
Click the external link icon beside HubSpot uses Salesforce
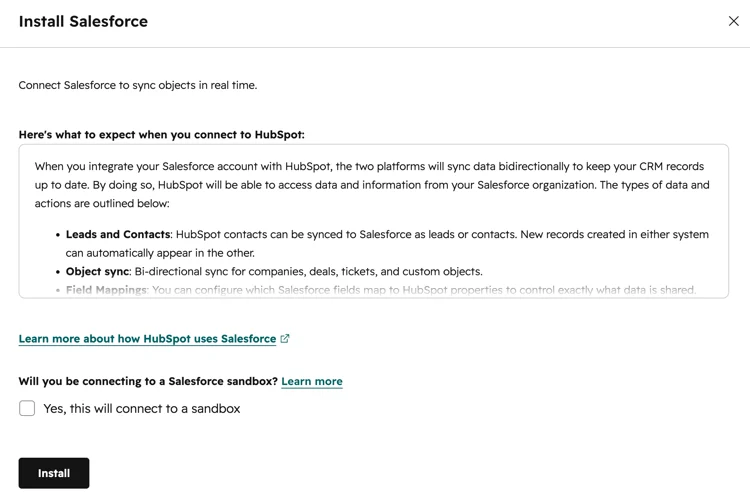tap(285, 339)
